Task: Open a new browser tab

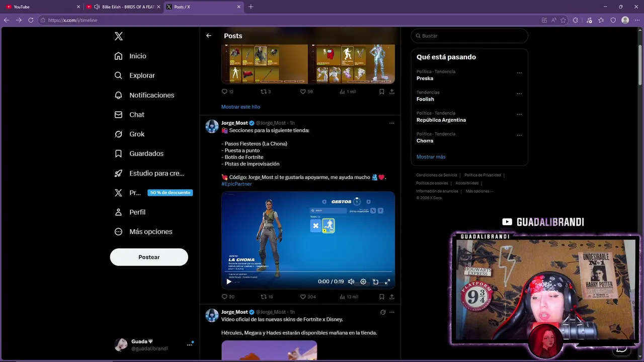Action: (x=251, y=7)
